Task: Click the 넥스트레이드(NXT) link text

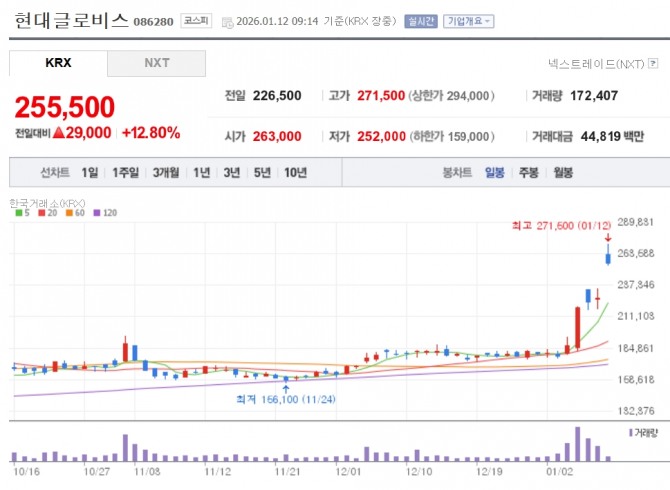Action: (596, 64)
